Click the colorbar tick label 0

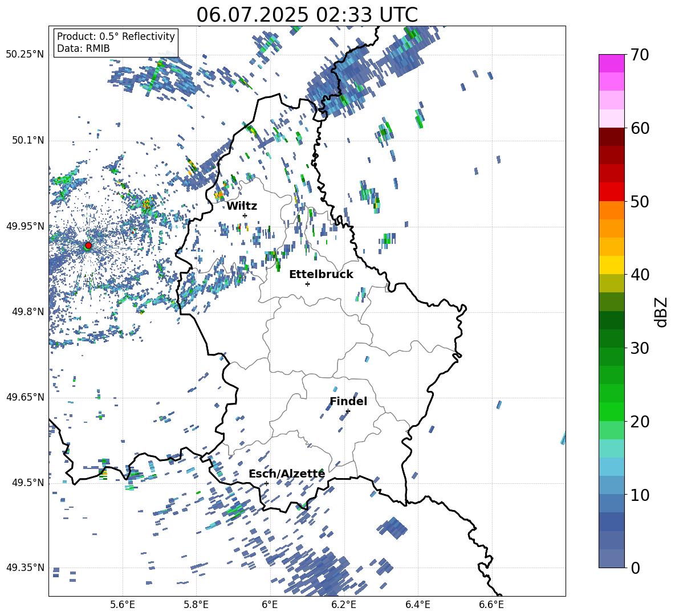tap(635, 568)
